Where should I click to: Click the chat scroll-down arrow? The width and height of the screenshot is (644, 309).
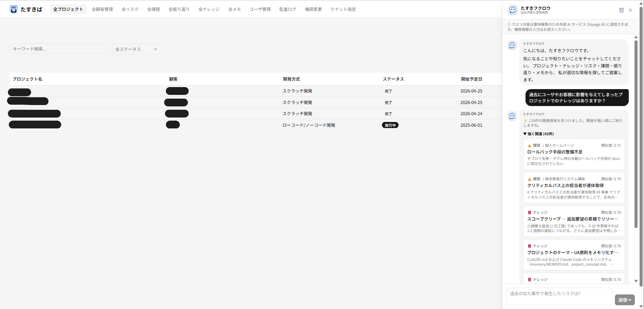click(x=636, y=281)
